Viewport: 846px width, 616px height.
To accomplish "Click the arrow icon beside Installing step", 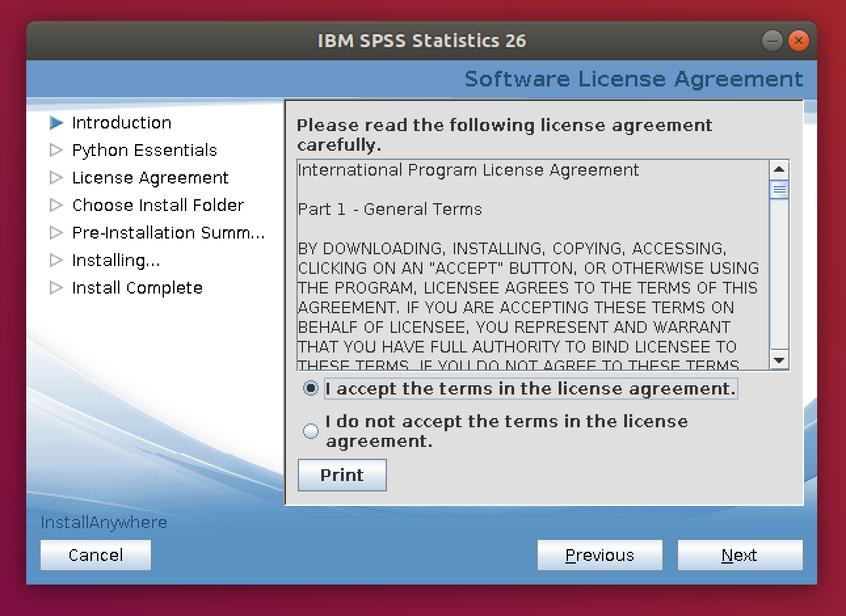I will (56, 260).
